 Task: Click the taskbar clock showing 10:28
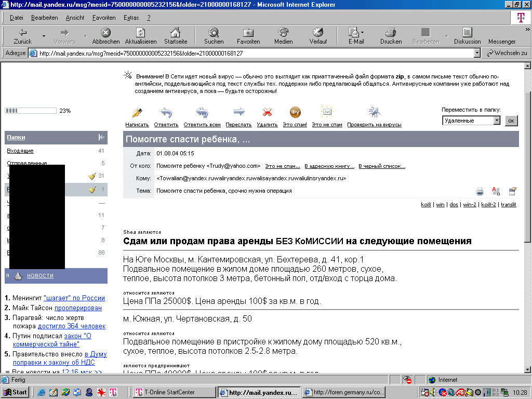coord(520,392)
